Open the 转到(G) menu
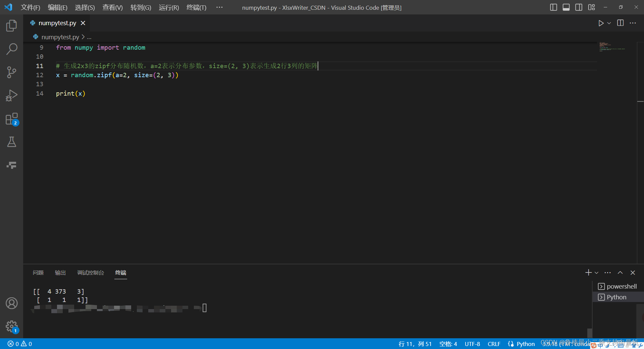The height and width of the screenshot is (349, 644). [x=141, y=7]
